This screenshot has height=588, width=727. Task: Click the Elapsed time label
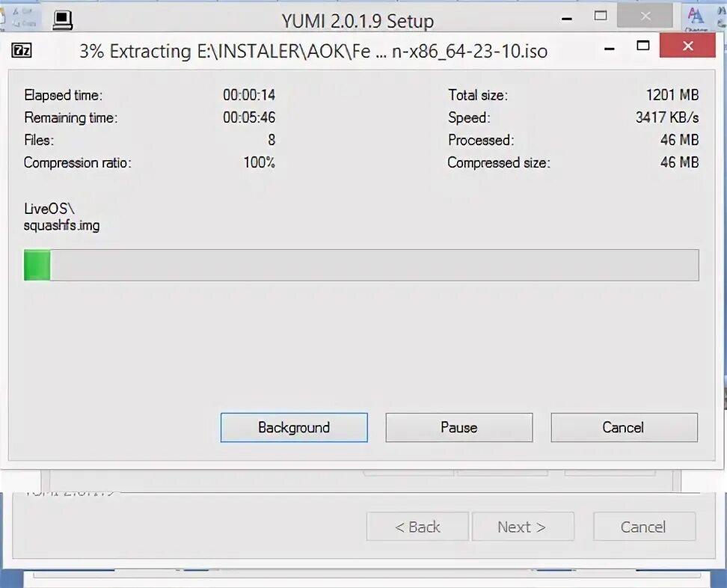[x=63, y=95]
